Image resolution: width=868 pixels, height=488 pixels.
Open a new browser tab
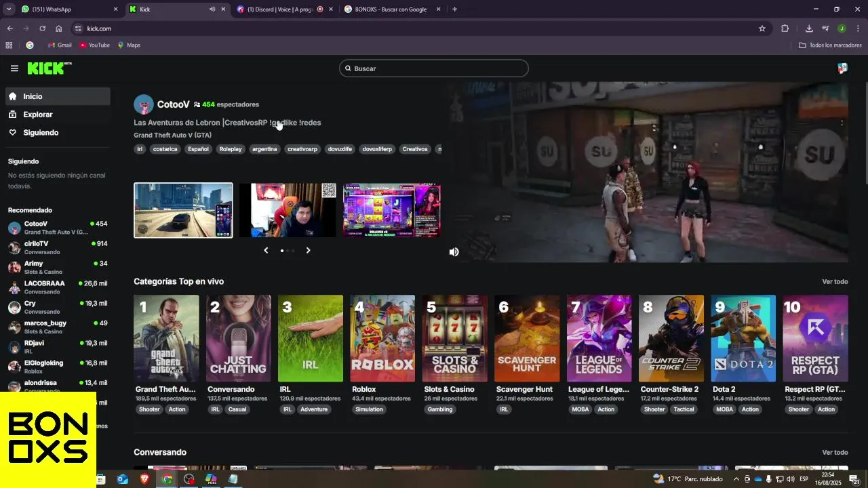[454, 9]
